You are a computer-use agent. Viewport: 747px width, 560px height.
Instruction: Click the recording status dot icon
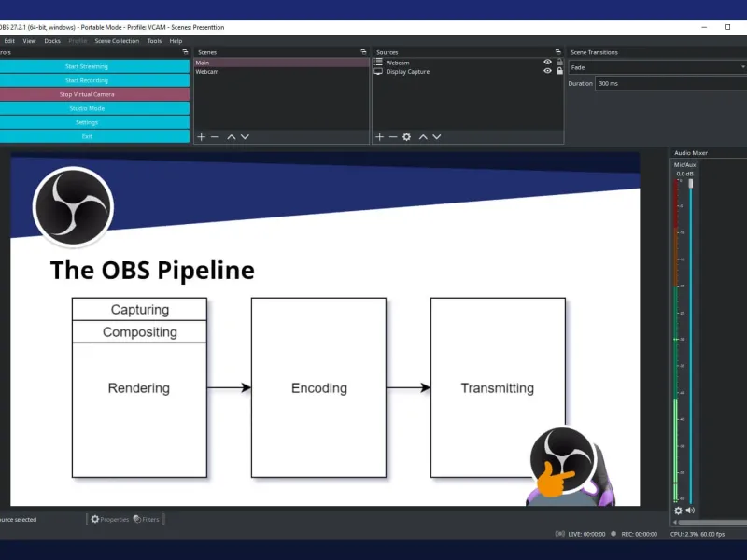(613, 534)
